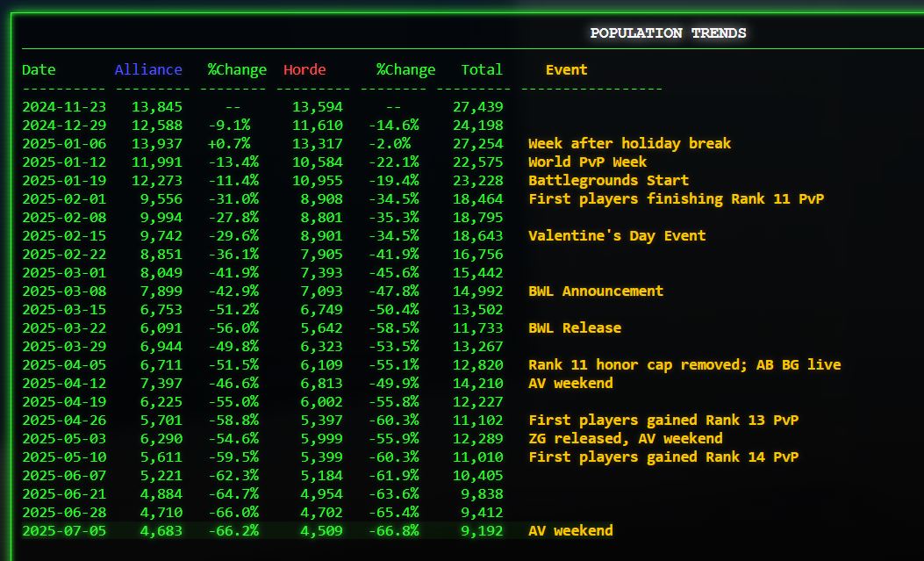Click total value 13,502
This screenshot has width=924, height=561.
478,309
